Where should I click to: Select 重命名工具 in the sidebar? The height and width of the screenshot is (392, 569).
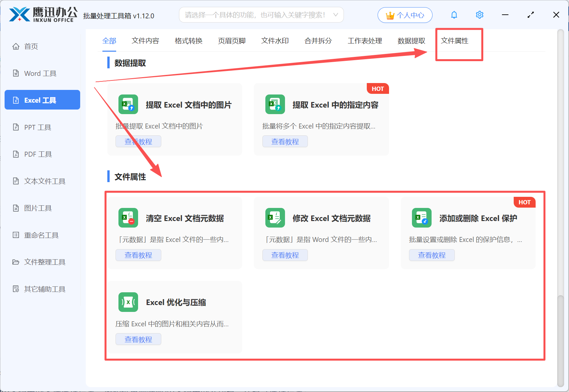41,235
